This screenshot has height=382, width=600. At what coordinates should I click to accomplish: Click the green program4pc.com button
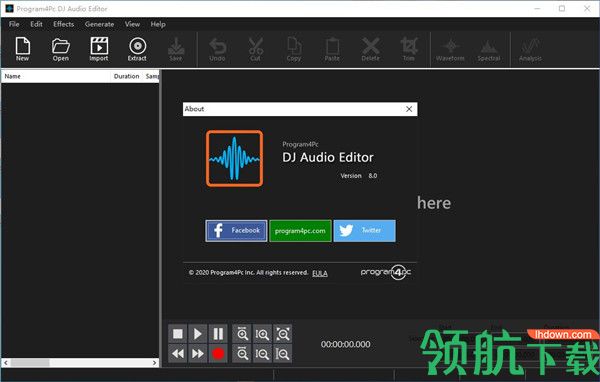coord(300,230)
